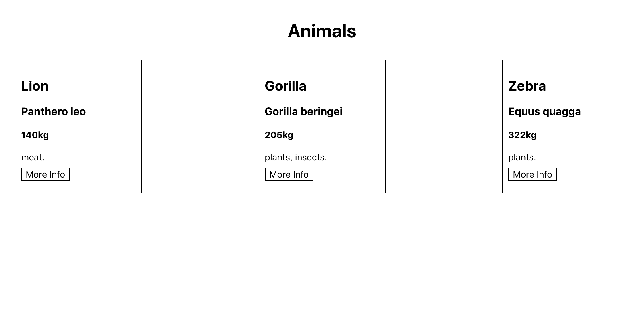
Task: Click the 322kg weight on Zebra card
Action: (x=522, y=135)
